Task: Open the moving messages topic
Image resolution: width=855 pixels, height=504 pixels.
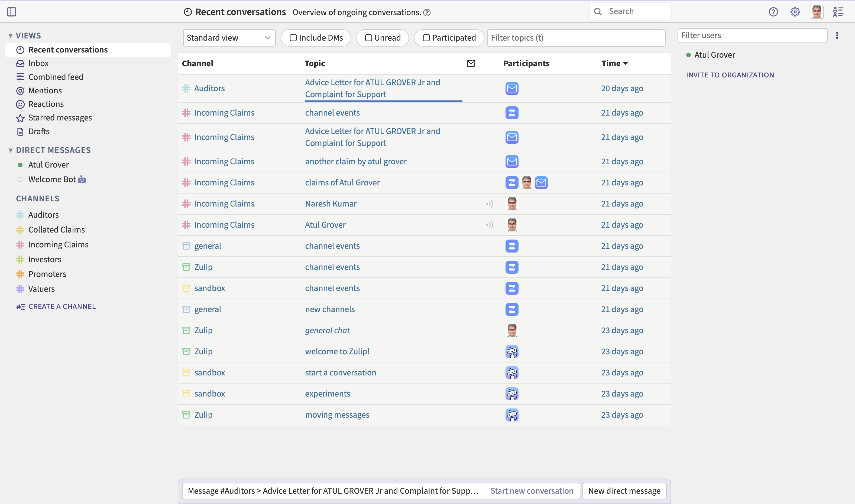Action: [337, 415]
